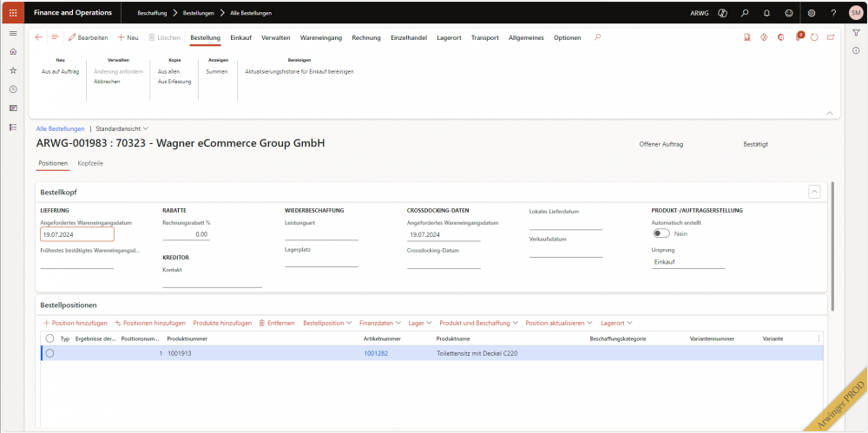Click the Office integration icon
868x433 pixels.
click(x=781, y=37)
